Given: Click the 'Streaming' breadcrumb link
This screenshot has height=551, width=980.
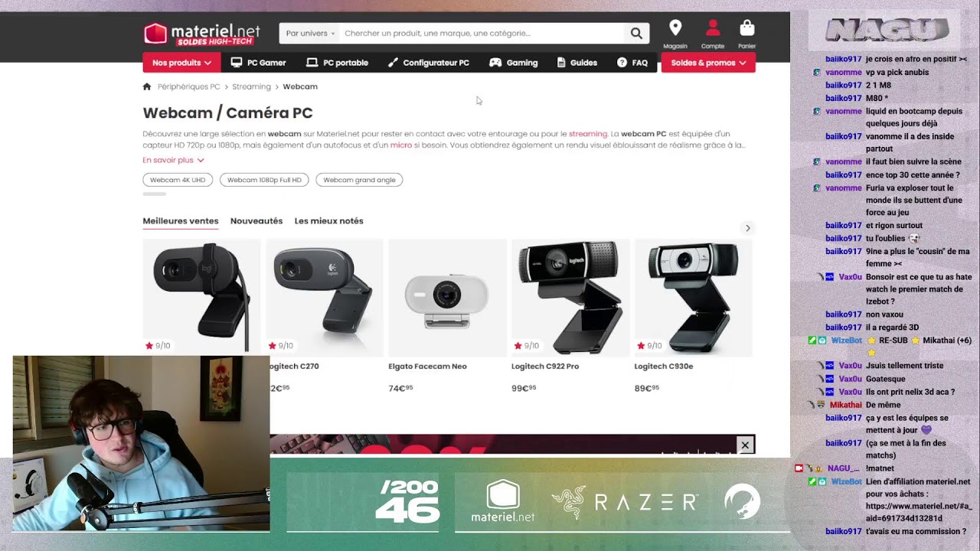Looking at the screenshot, I should point(251,86).
